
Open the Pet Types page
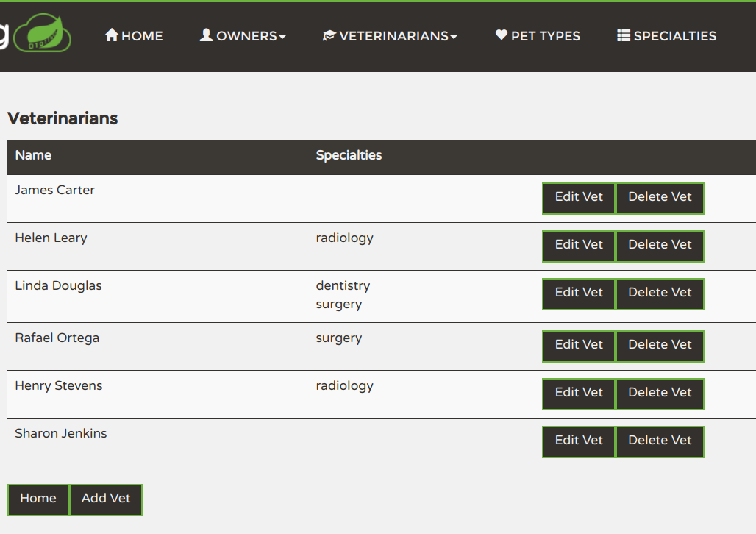(x=537, y=35)
